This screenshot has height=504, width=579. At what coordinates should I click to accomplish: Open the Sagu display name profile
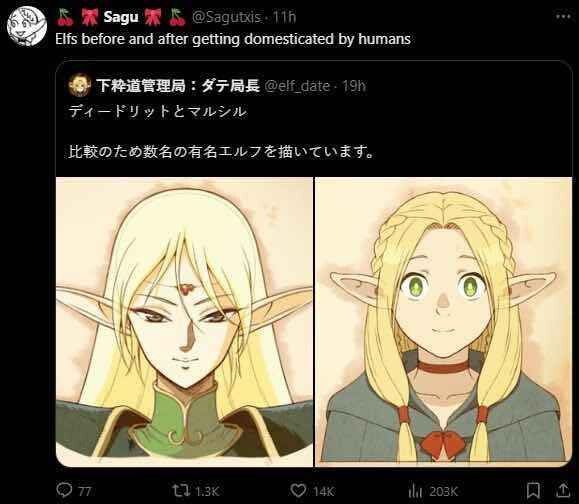pyautogui.click(x=121, y=17)
